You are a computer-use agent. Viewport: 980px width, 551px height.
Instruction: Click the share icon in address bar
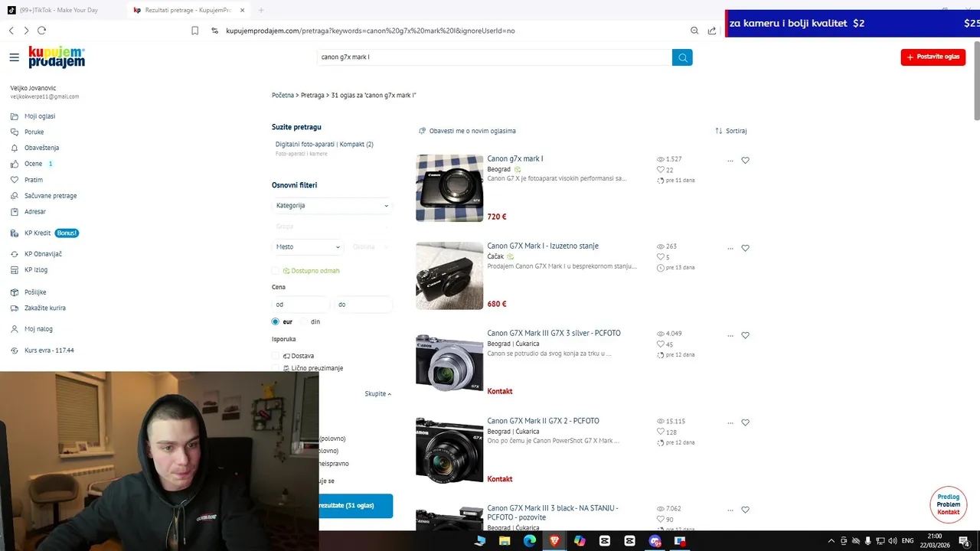[x=712, y=31]
